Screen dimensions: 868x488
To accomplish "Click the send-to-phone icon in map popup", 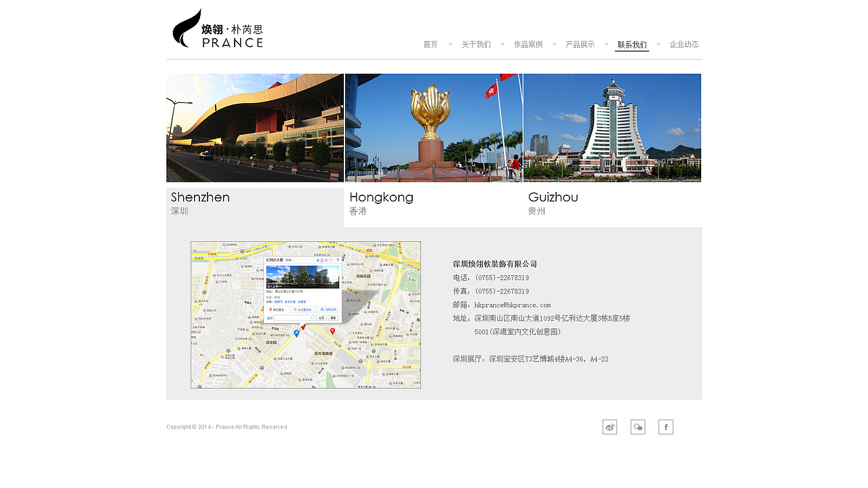I will click(x=322, y=260).
